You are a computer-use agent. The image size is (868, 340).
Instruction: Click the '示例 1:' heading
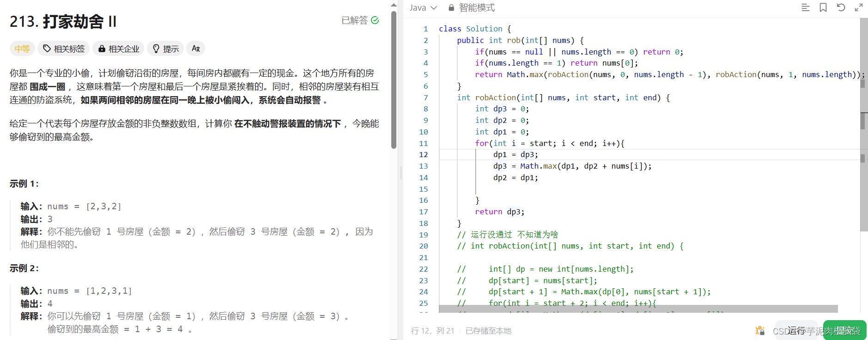(x=24, y=184)
